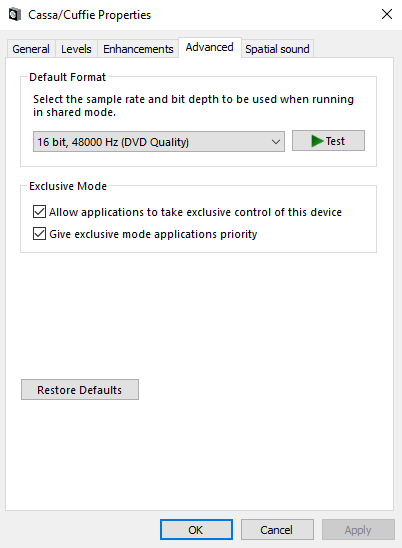Untick Give exclusive mode applications priority checkbox
Viewport: 402px width, 548px height.
coord(39,233)
